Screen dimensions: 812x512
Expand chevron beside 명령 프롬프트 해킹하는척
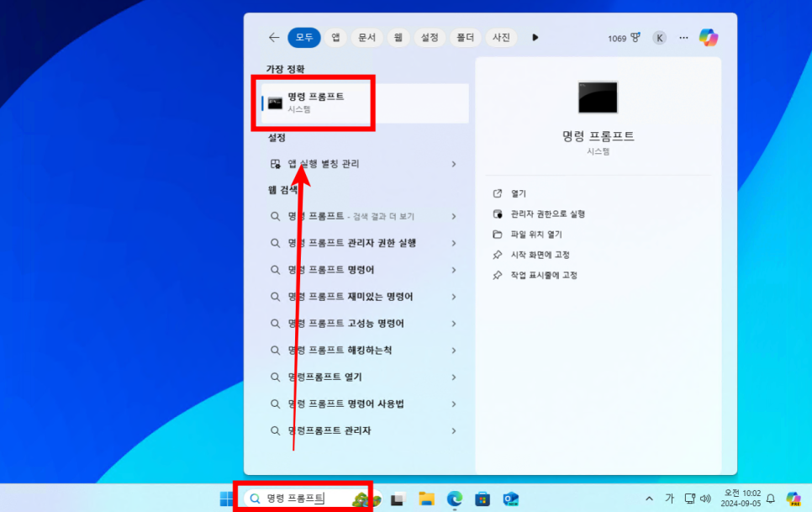[x=454, y=351]
